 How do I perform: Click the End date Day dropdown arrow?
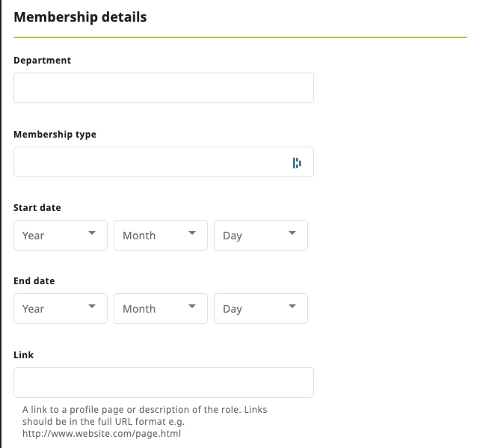point(292,307)
